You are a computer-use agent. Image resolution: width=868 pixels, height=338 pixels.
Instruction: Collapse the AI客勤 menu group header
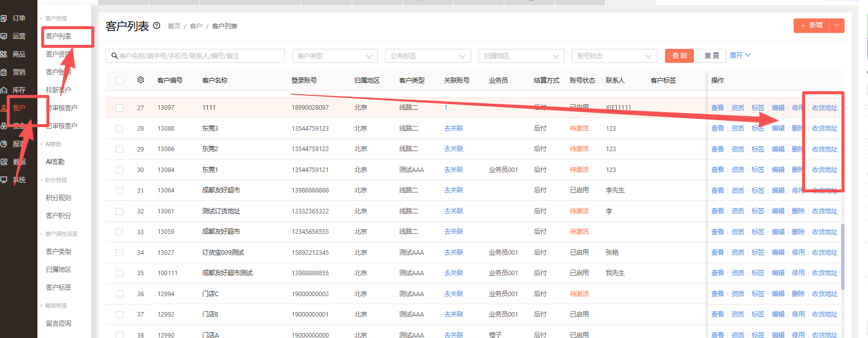52,144
